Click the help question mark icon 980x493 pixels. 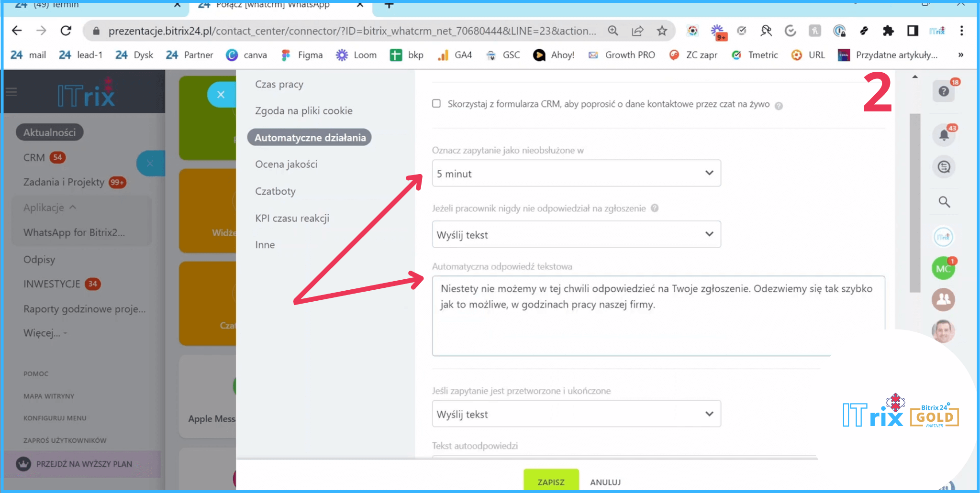(943, 91)
